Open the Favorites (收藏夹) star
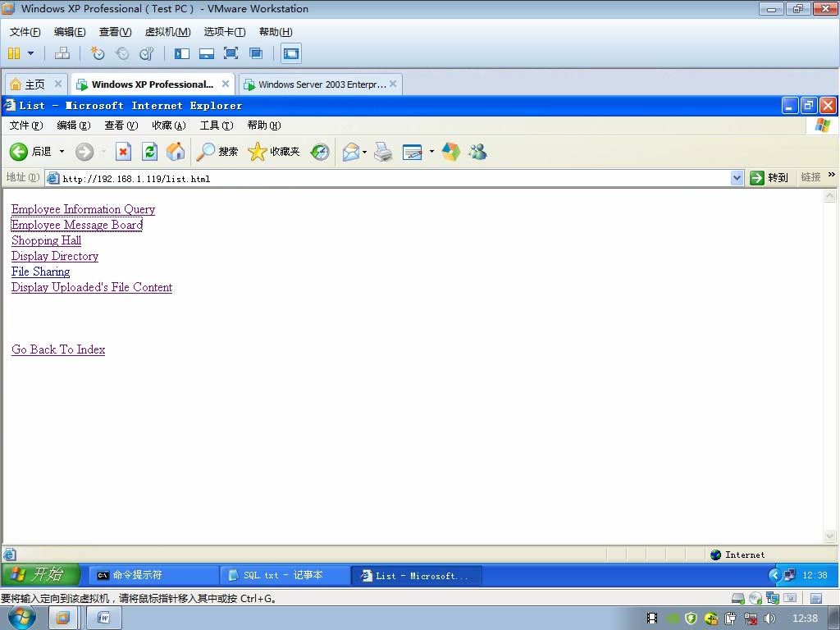840x630 pixels. tap(274, 152)
